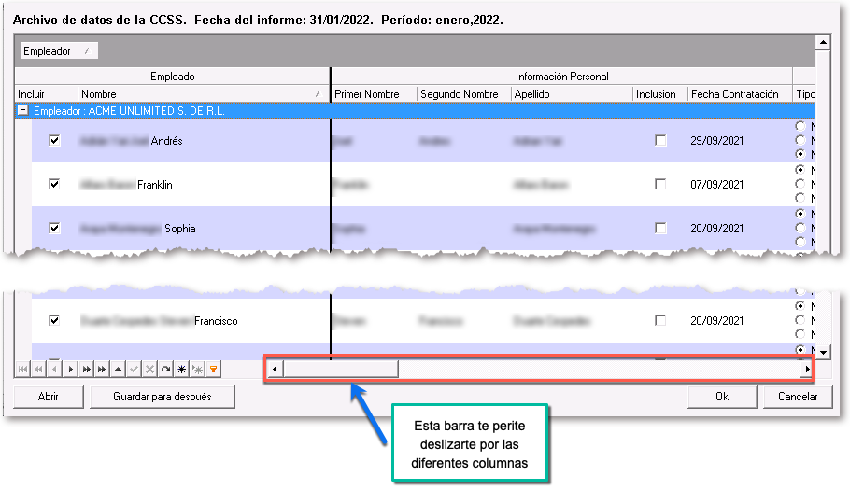Click the previous record navigator arrow

pos(54,370)
